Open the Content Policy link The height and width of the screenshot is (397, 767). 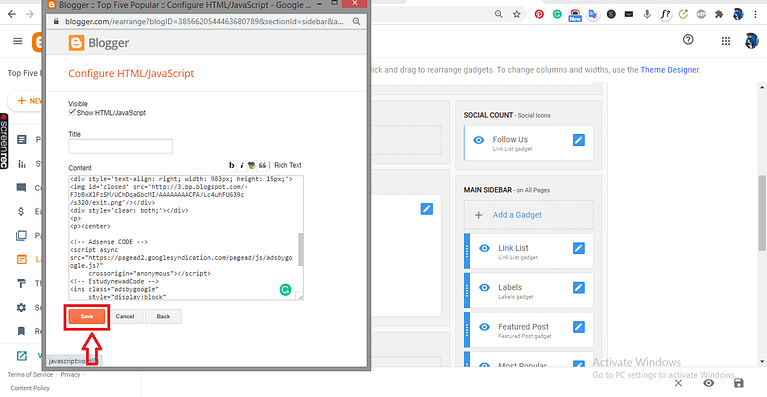pyautogui.click(x=30, y=388)
